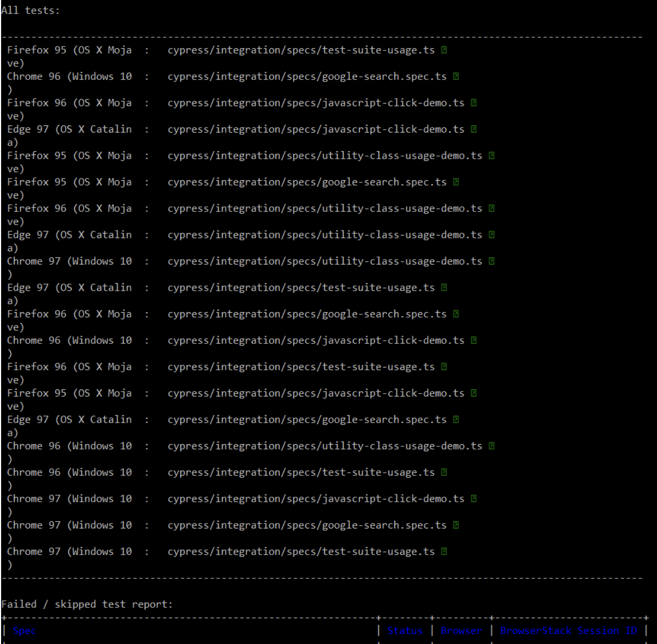
Task: Click Chrome 97 javascript-click-demo.ts spec path
Action: (x=315, y=499)
